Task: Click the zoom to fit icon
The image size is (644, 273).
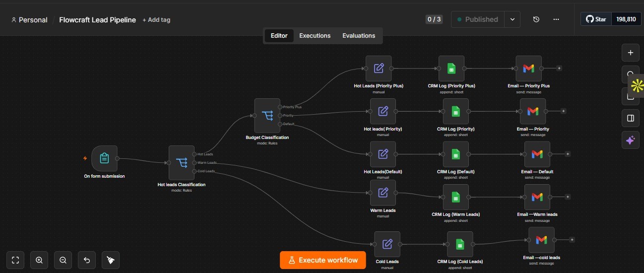Action: tap(15, 260)
